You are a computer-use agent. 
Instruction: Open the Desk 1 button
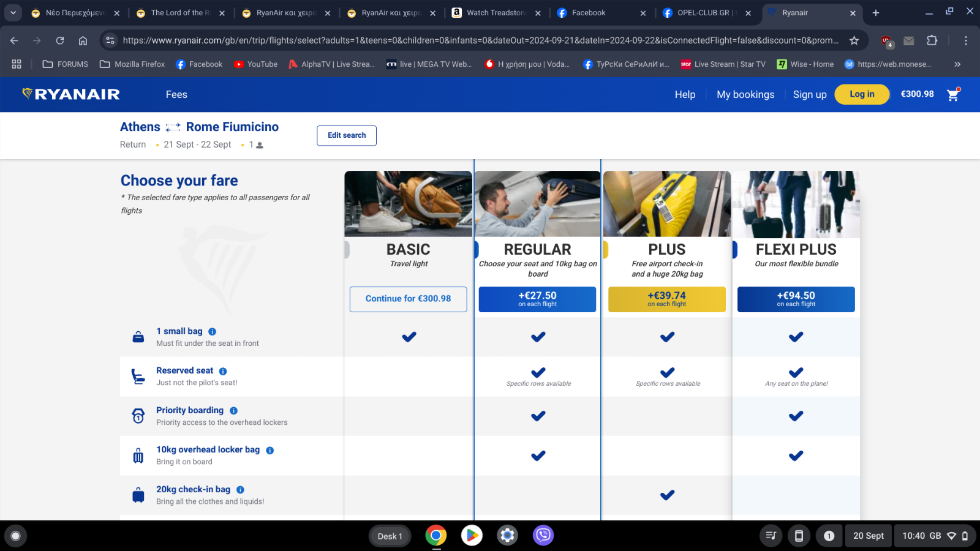tap(390, 536)
